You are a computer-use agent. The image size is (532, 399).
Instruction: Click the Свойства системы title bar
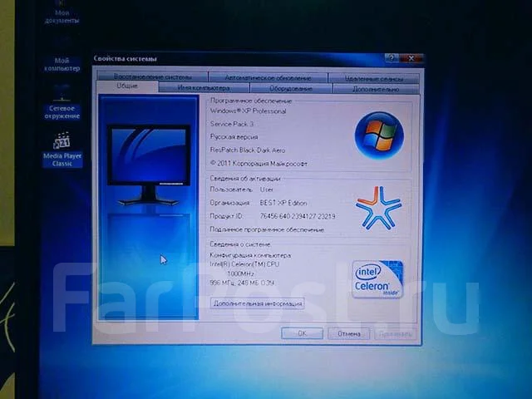pos(238,59)
